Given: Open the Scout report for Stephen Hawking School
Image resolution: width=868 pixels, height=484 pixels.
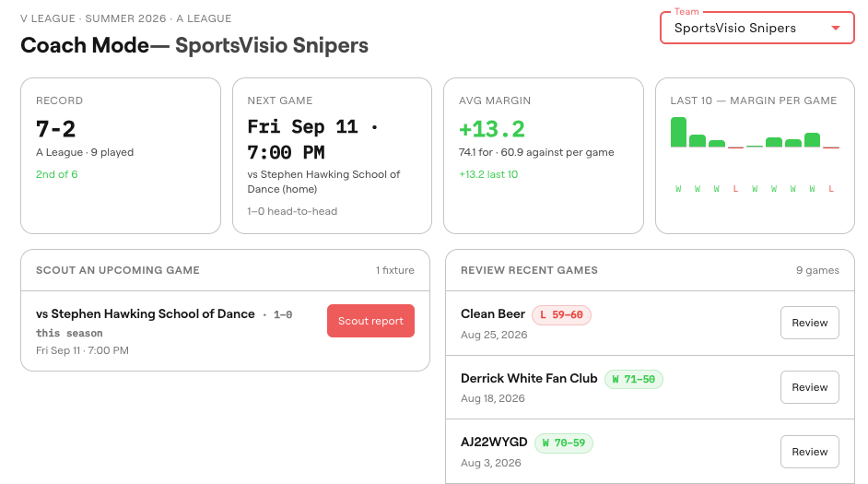Looking at the screenshot, I should (x=370, y=321).
